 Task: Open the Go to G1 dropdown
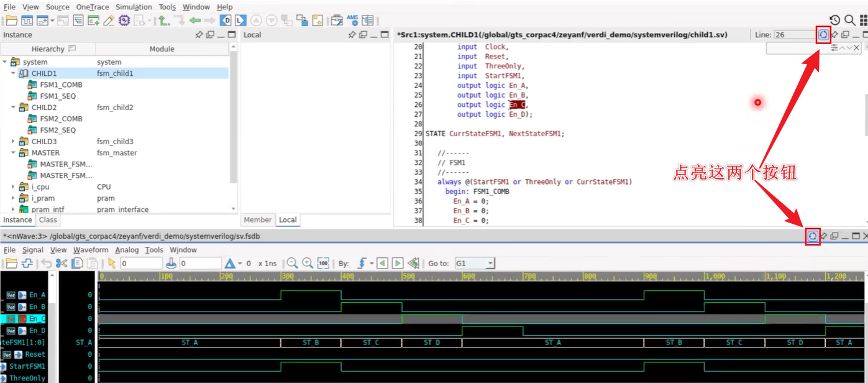pos(490,264)
